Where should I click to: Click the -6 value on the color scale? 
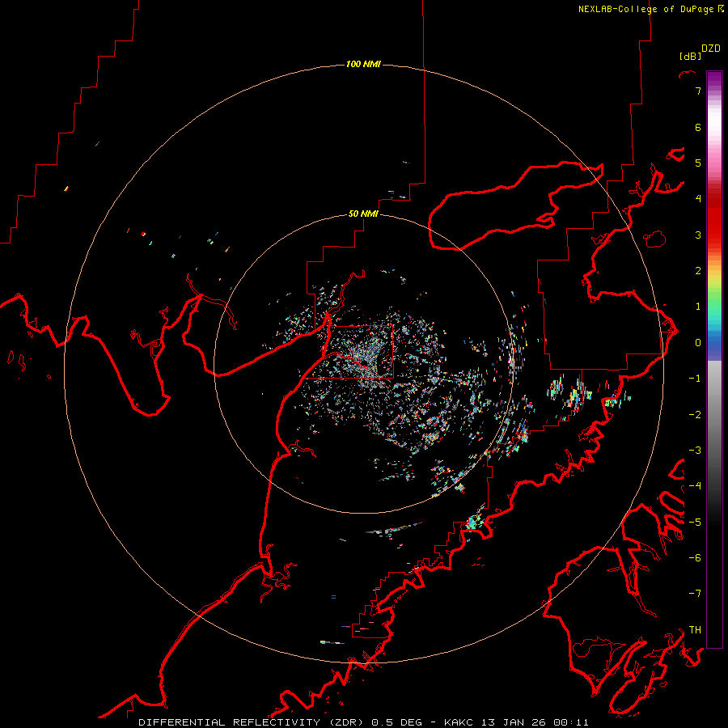(x=695, y=558)
